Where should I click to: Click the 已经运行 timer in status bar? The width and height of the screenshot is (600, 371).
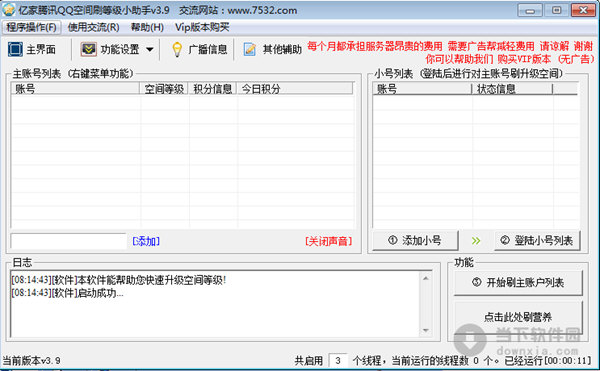[x=548, y=360]
